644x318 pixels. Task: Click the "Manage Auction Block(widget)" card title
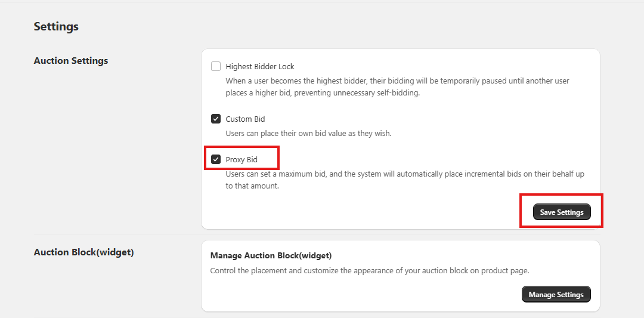pyautogui.click(x=271, y=255)
